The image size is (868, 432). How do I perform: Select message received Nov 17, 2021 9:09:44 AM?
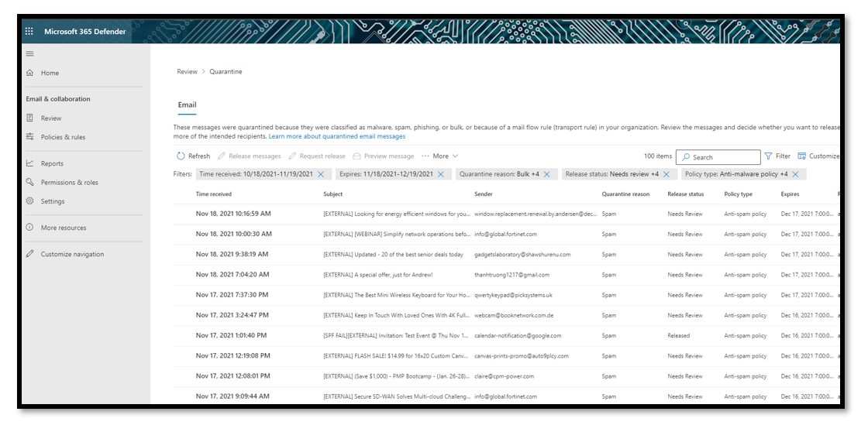[x=506, y=396]
